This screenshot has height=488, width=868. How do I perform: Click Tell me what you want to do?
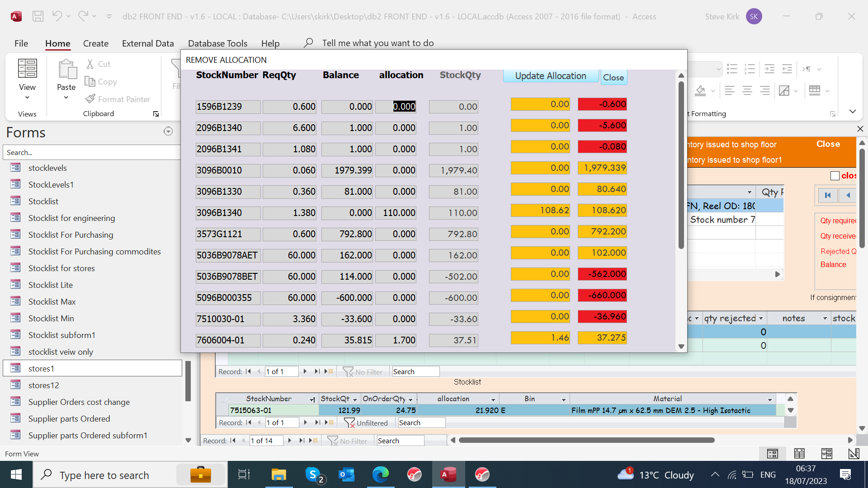378,43
